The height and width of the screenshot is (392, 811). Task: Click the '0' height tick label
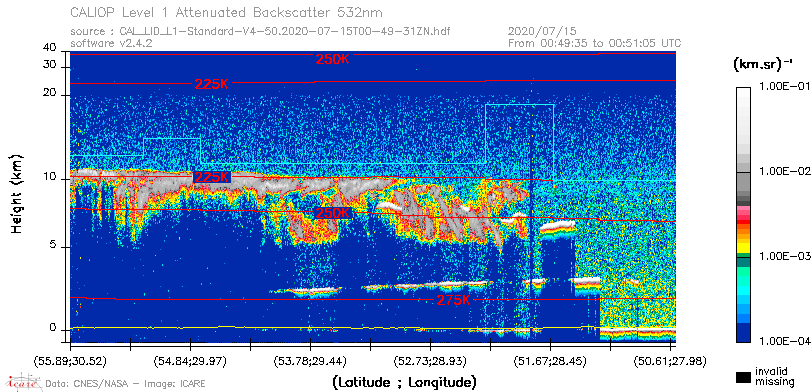point(53,328)
